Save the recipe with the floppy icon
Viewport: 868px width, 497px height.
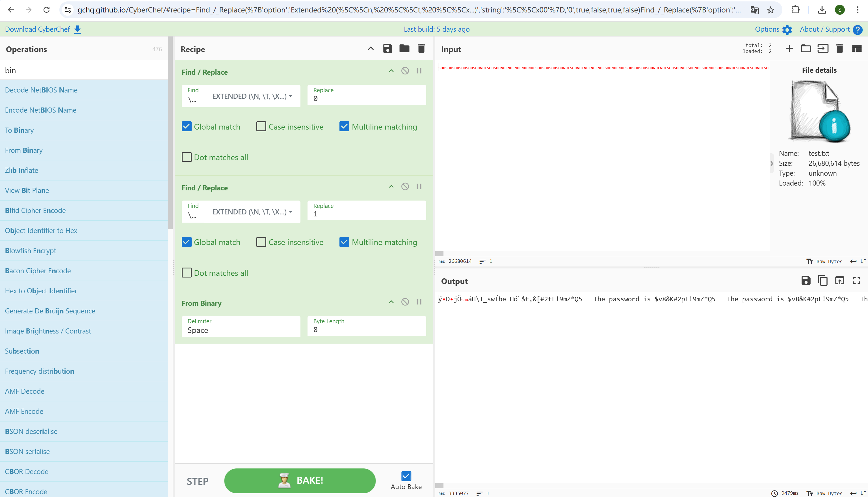click(388, 48)
